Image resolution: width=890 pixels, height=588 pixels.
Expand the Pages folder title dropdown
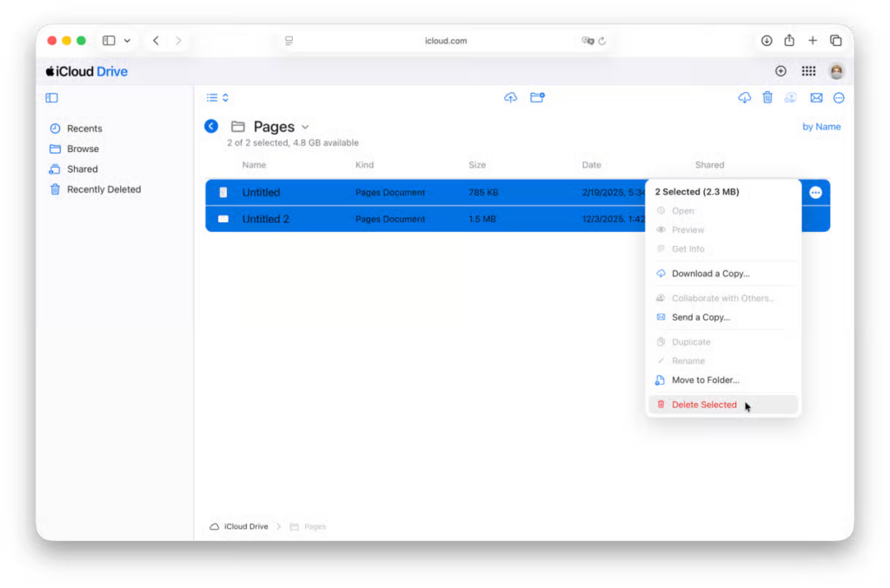pos(305,128)
